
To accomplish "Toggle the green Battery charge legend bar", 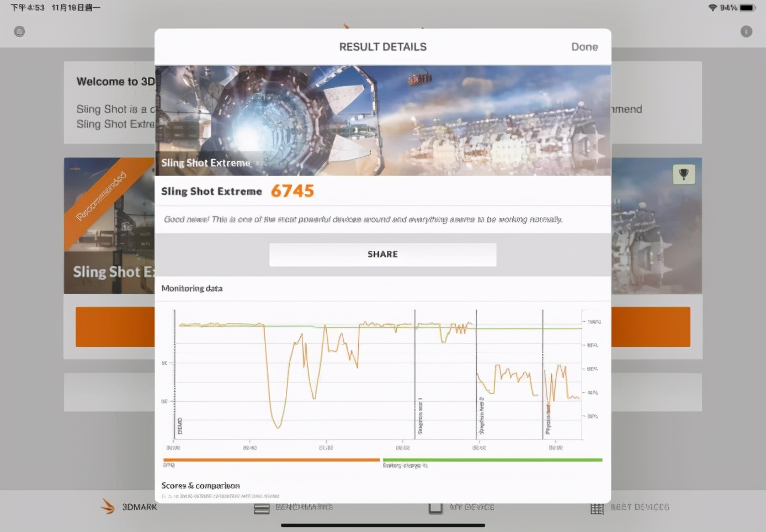I will (492, 460).
